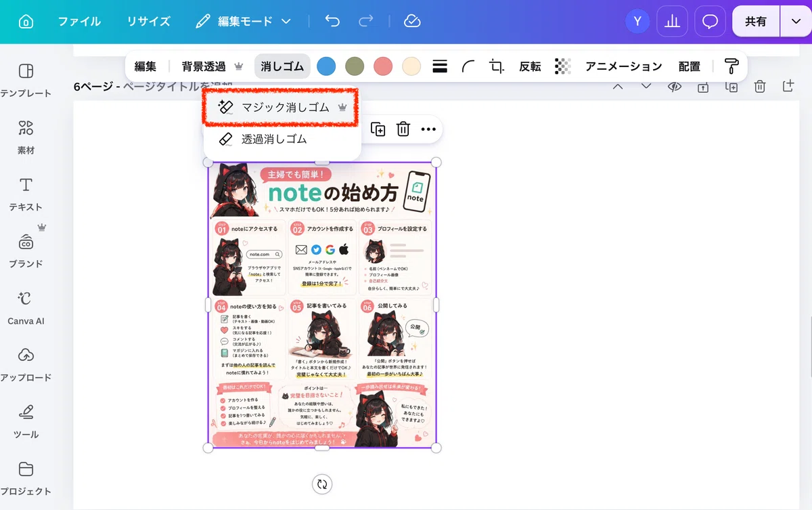Open the transparency checkerboard icon
This screenshot has width=812, height=510.
[563, 66]
